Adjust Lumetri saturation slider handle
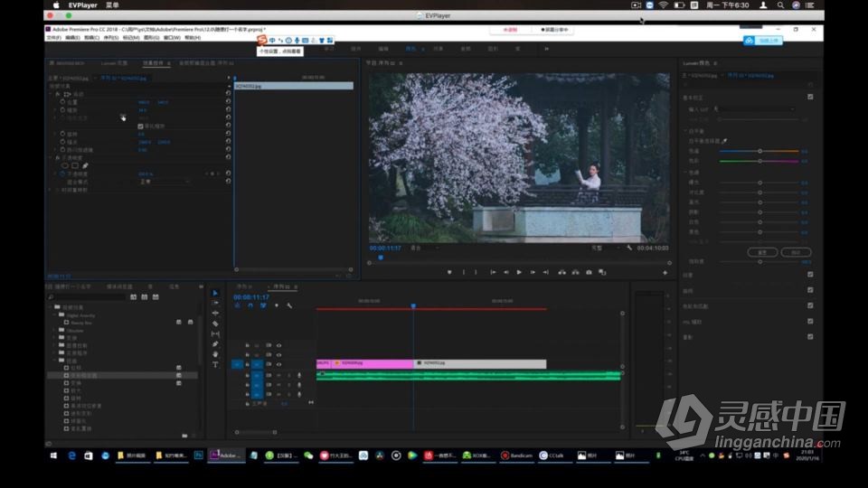 [760, 262]
